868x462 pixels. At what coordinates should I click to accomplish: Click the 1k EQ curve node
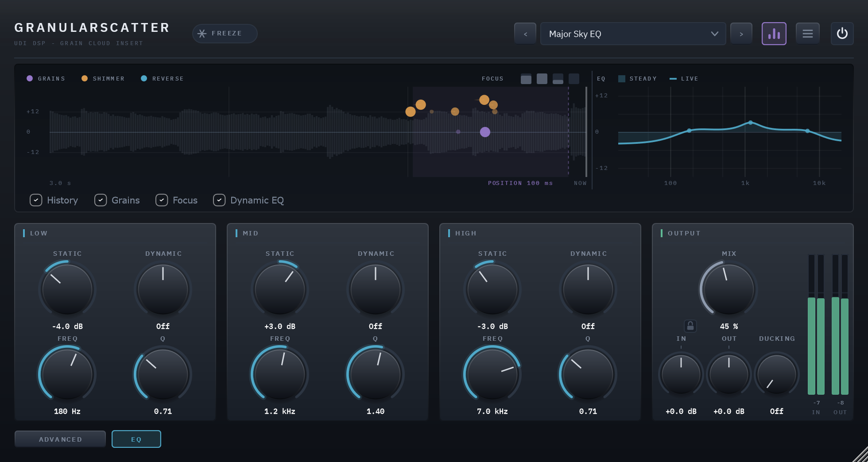point(750,123)
